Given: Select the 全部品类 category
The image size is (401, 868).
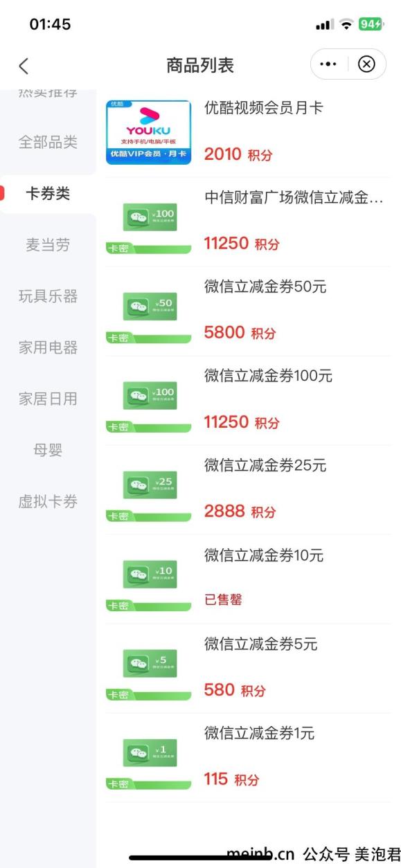Looking at the screenshot, I should pyautogui.click(x=48, y=143).
